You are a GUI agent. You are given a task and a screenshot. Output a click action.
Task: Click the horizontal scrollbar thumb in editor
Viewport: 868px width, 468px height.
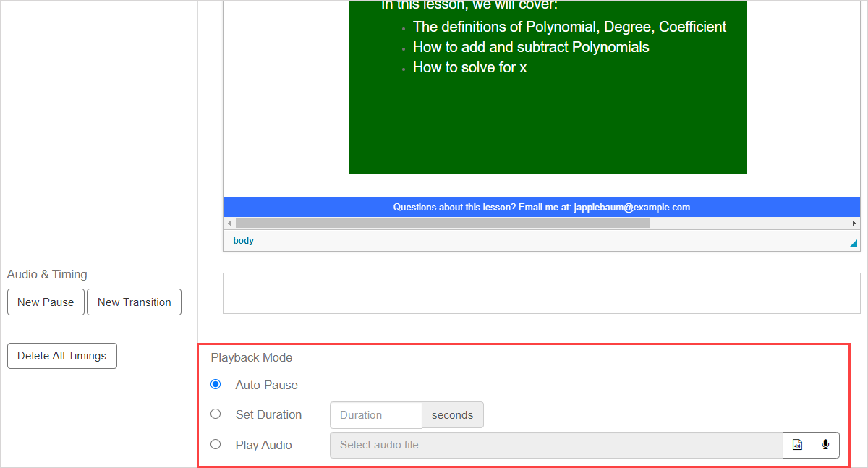(443, 224)
